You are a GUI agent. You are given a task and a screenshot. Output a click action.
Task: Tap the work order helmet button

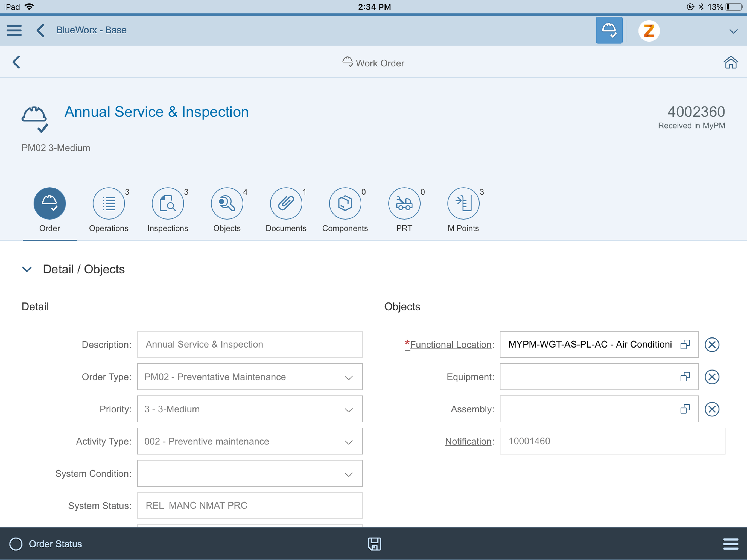[609, 30]
